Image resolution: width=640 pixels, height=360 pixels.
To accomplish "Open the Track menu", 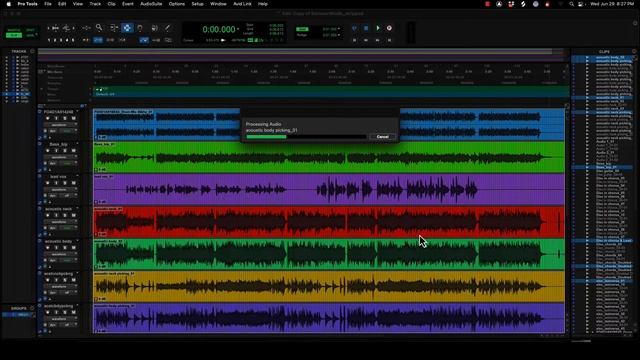I will click(x=95, y=4).
